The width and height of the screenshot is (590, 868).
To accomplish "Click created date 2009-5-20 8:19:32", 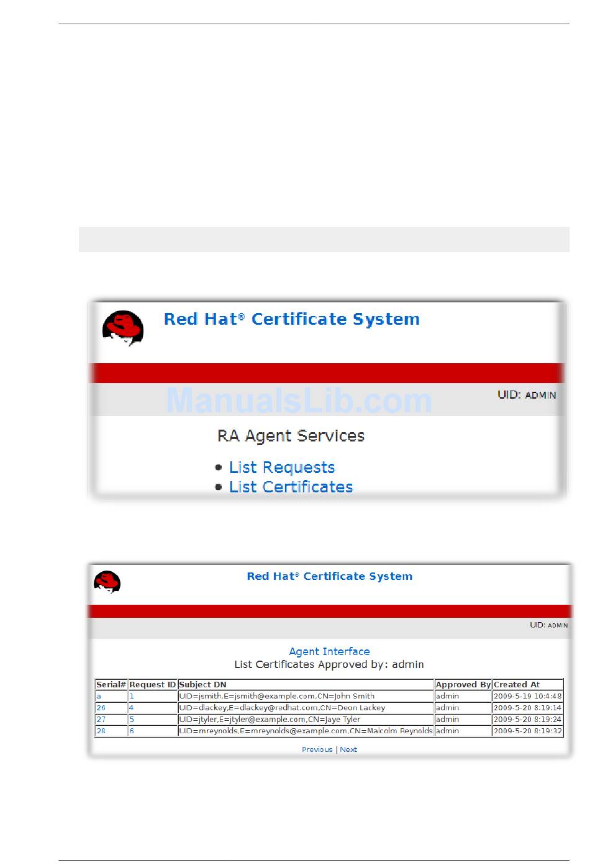I will [528, 731].
